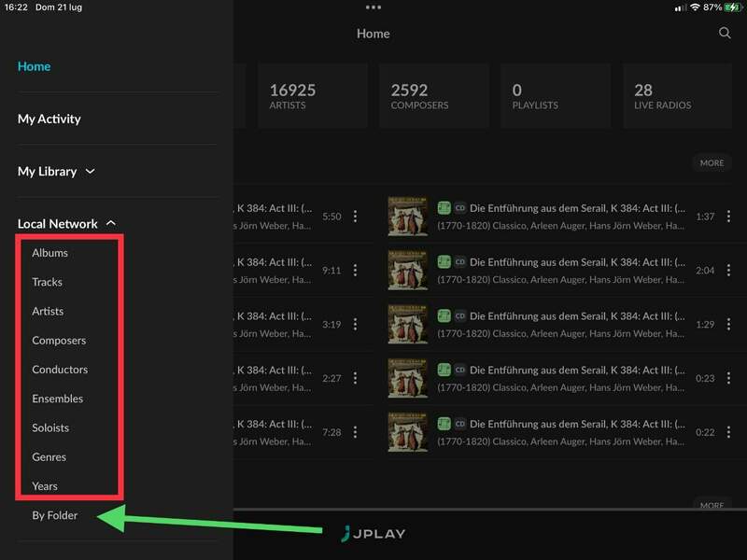Tap the Home title in the header
The height and width of the screenshot is (560, 747).
(x=373, y=34)
